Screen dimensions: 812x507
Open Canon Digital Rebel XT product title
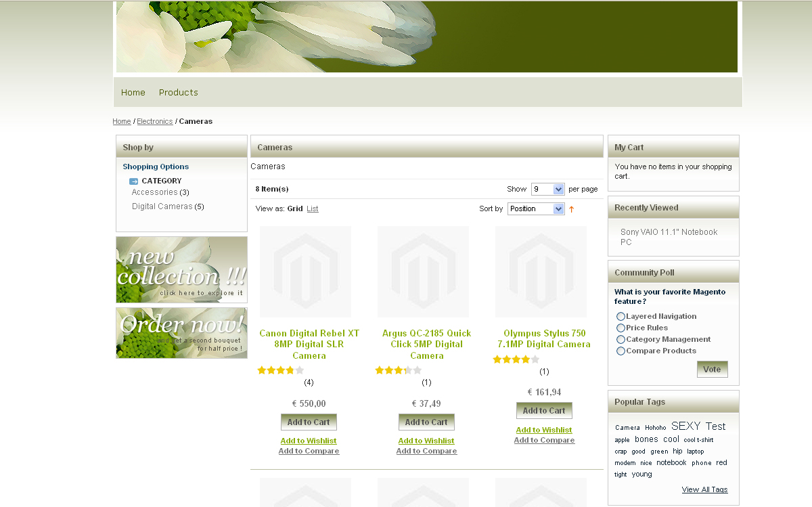click(309, 345)
